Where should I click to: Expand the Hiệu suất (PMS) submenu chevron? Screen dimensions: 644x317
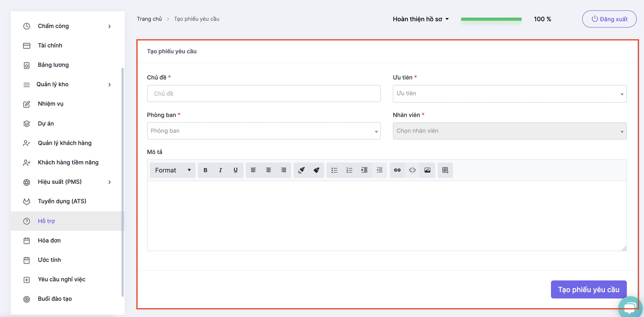click(109, 182)
